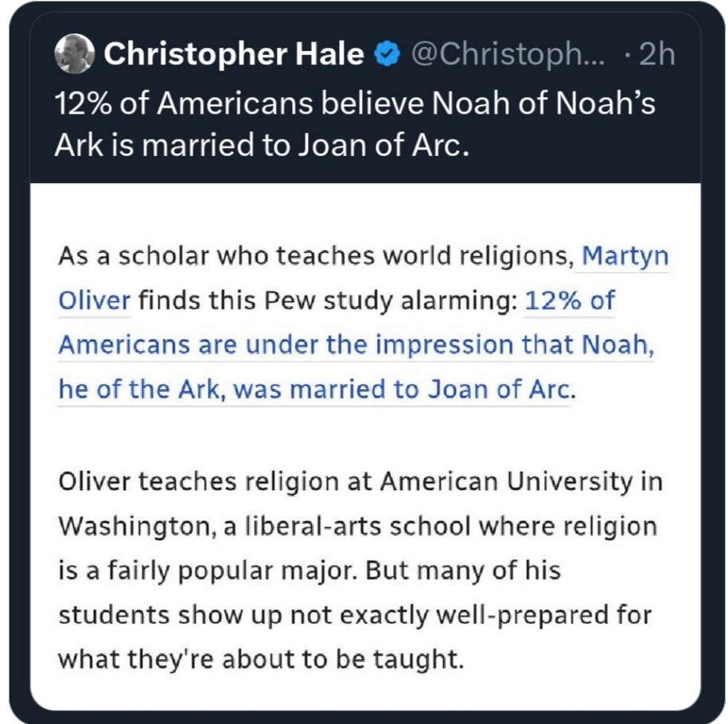Screen dimensions: 728x724
Task: Follow the "Martyn" hyperlink in the article
Action: tap(625, 257)
